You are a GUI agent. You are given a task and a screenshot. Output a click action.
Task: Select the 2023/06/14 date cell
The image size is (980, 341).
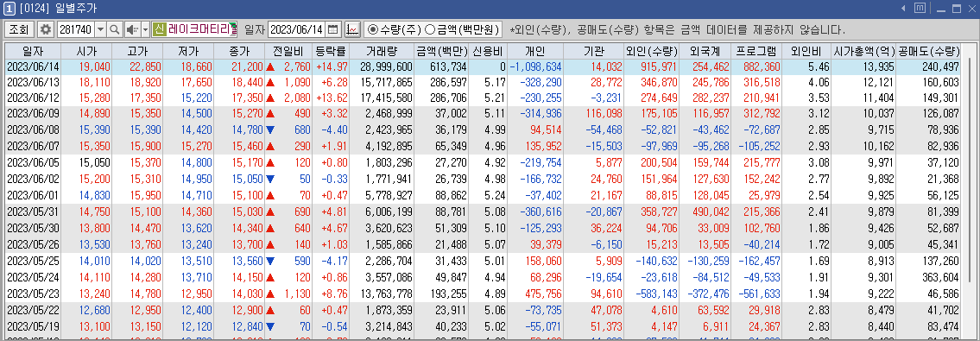click(33, 66)
